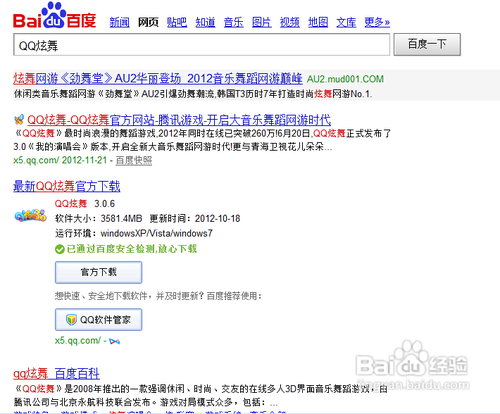Click the x5.qq.com/ 2012-11-21 URL text

click(60, 160)
